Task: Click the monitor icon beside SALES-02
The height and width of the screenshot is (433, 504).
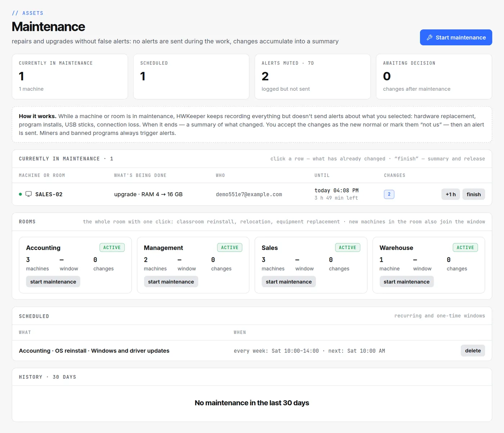Action: pyautogui.click(x=28, y=194)
